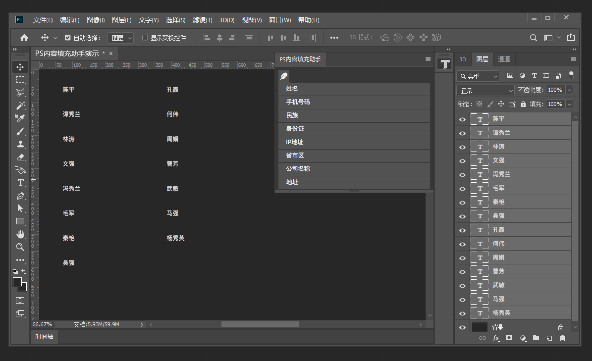Hide the 毛军 text layer
The height and width of the screenshot is (361, 592).
462,188
